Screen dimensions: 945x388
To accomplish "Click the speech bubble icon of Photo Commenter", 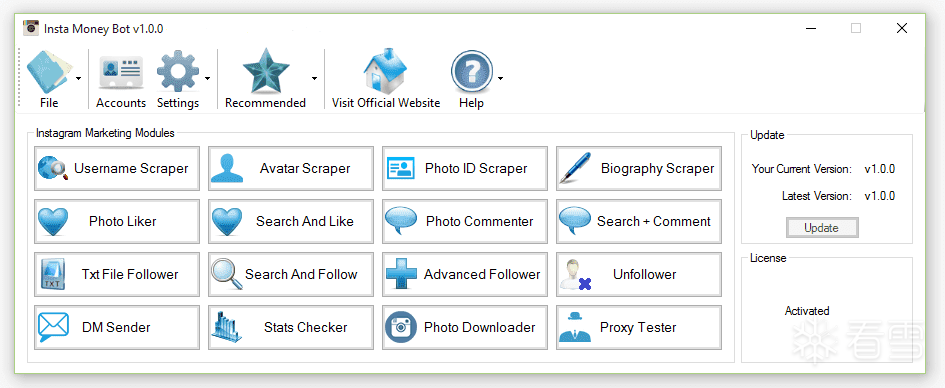I will 401,222.
